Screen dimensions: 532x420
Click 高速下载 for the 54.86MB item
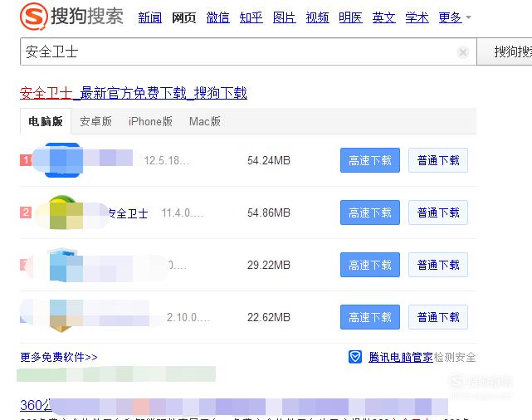click(x=370, y=212)
